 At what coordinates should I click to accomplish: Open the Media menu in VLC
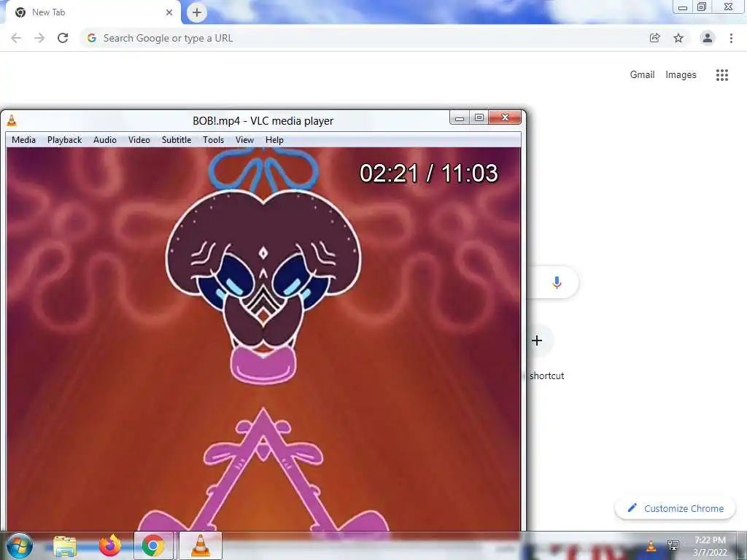pos(24,140)
